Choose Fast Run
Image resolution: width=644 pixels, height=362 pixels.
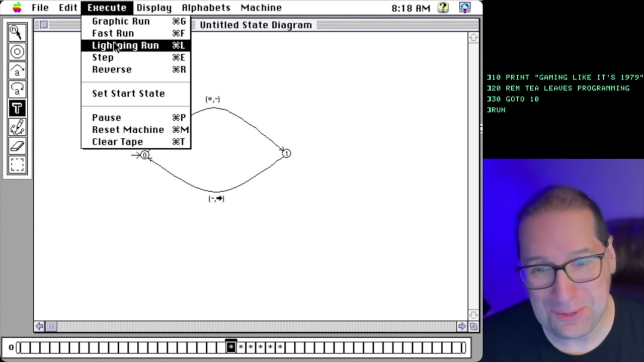tap(136, 33)
